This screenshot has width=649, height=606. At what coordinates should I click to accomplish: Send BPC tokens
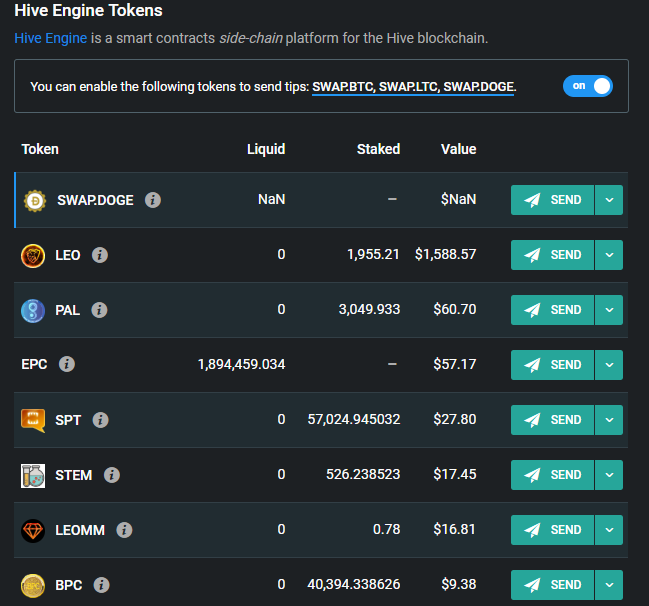(x=552, y=585)
